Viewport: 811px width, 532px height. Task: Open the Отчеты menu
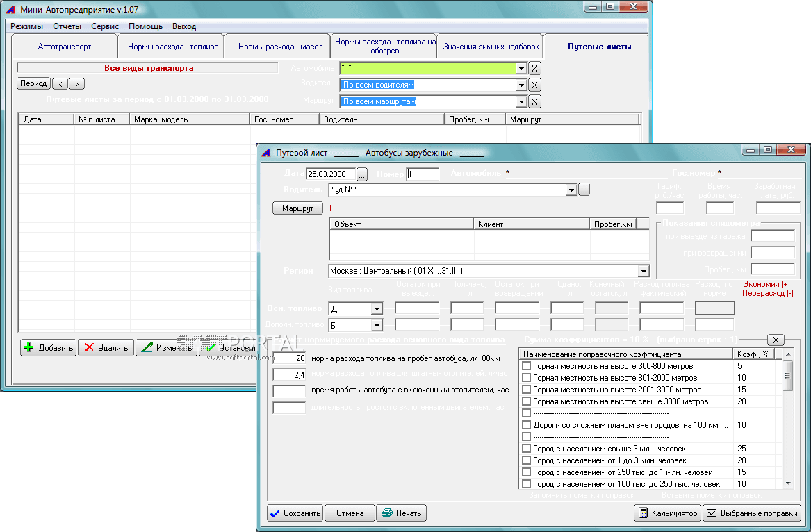point(67,26)
